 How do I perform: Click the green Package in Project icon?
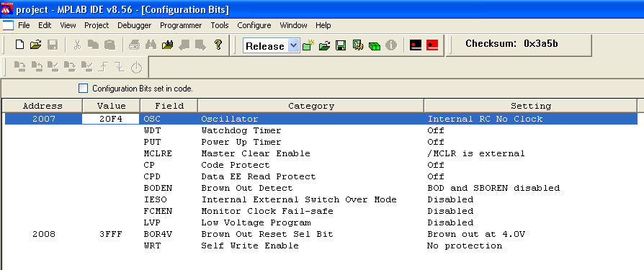click(x=375, y=46)
